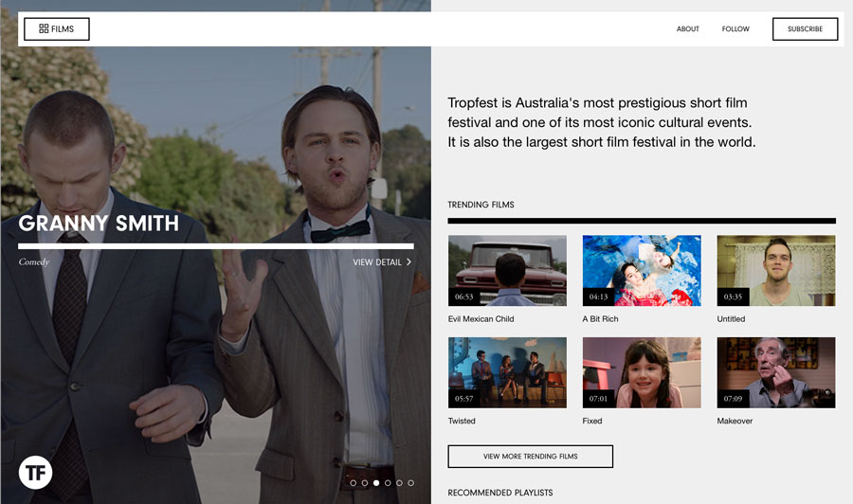
Task: Select the fourth carousel dot
Action: pyautogui.click(x=388, y=483)
